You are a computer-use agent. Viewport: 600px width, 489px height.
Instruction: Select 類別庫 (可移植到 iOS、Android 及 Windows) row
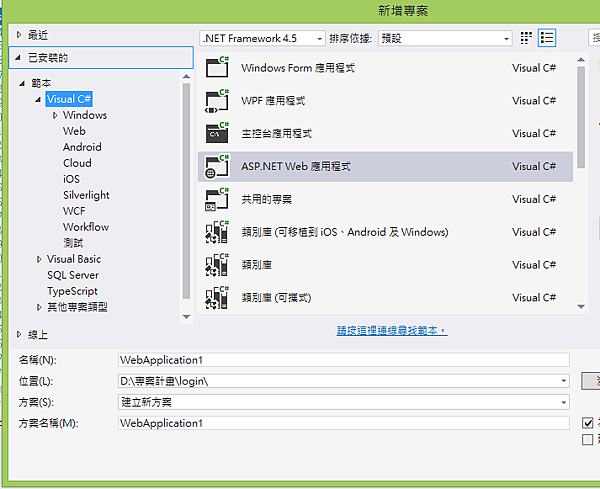[385, 232]
